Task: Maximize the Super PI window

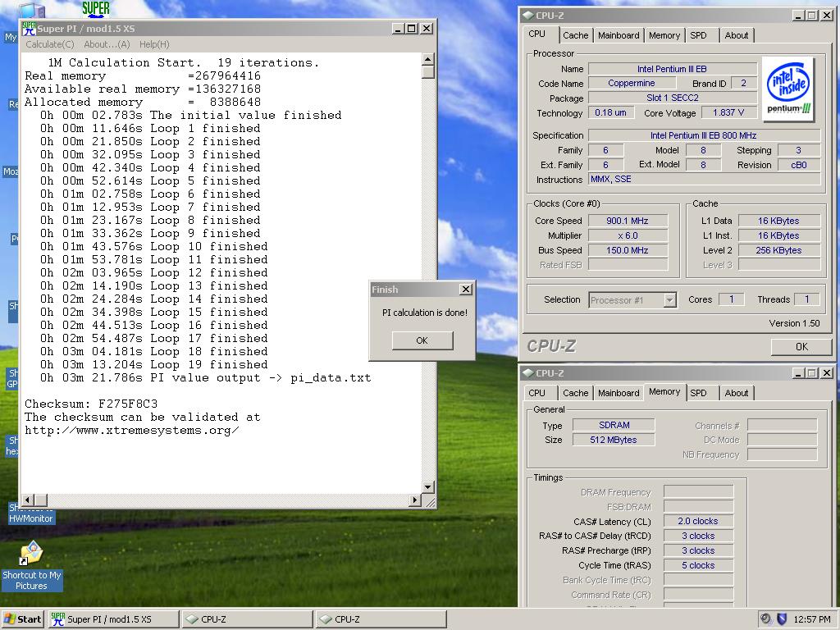Action: pos(412,29)
